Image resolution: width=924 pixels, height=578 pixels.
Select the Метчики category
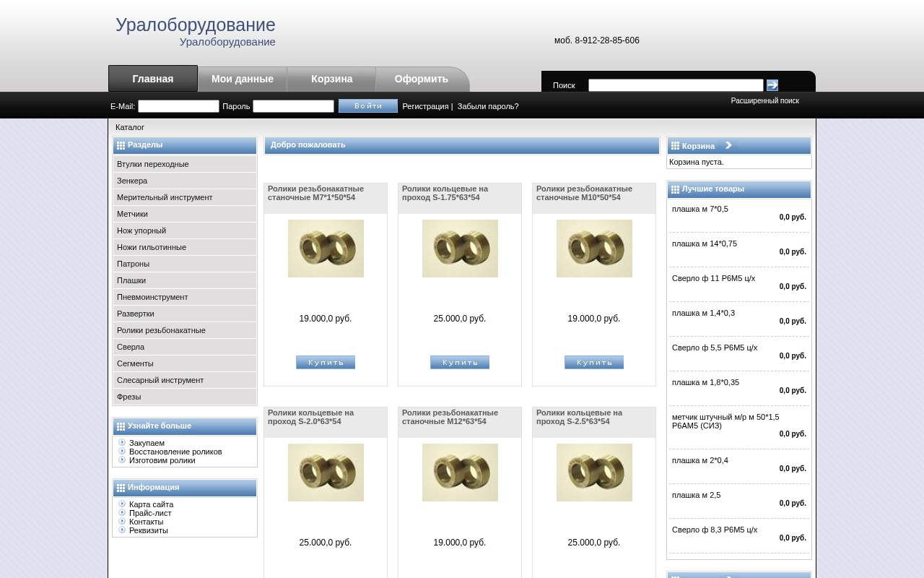pos(185,214)
